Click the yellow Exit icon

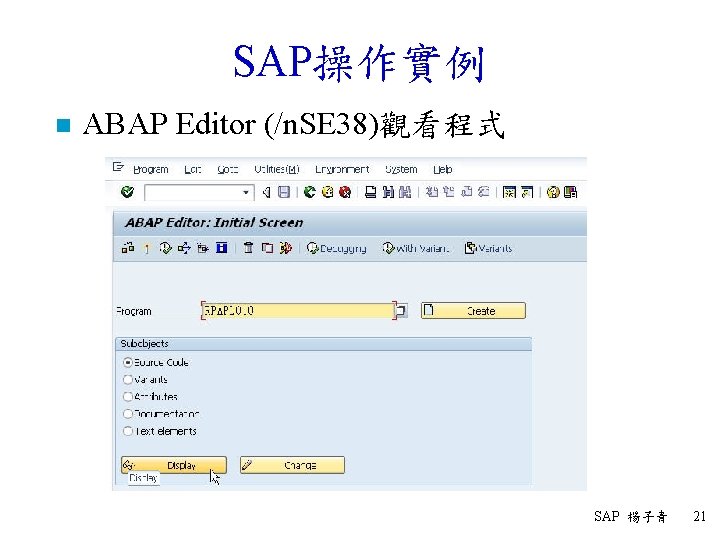327,192
